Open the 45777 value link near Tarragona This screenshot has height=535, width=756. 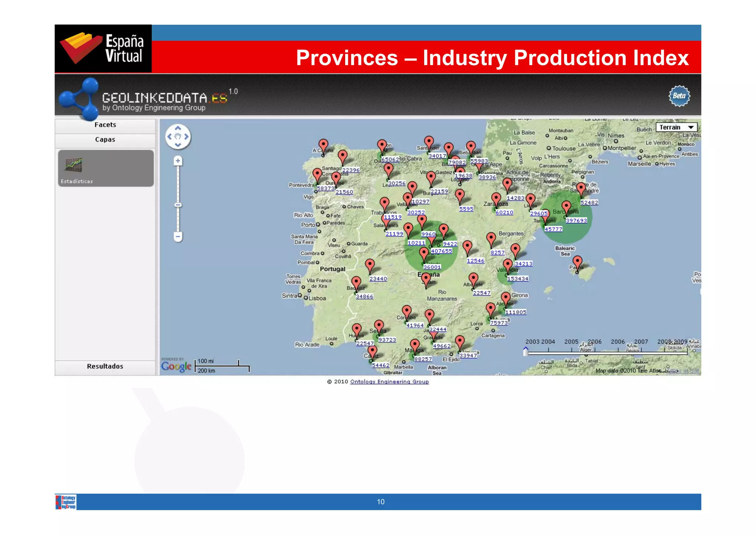tap(553, 229)
